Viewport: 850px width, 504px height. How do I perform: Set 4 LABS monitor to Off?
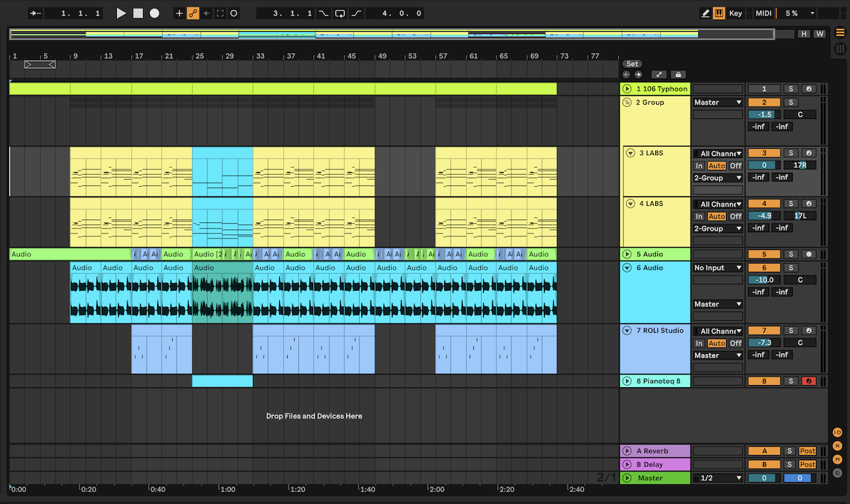click(x=736, y=217)
